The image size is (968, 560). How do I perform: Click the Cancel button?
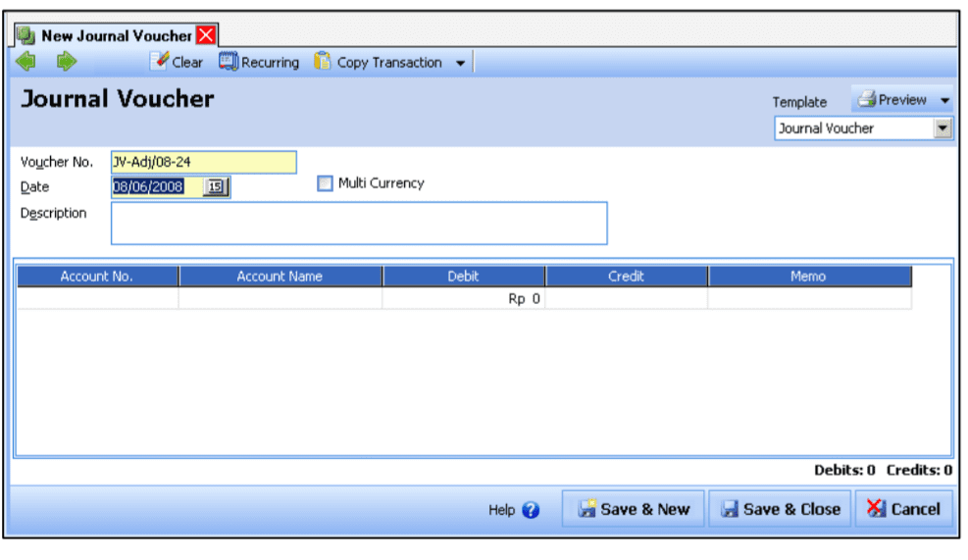pyautogui.click(x=903, y=509)
